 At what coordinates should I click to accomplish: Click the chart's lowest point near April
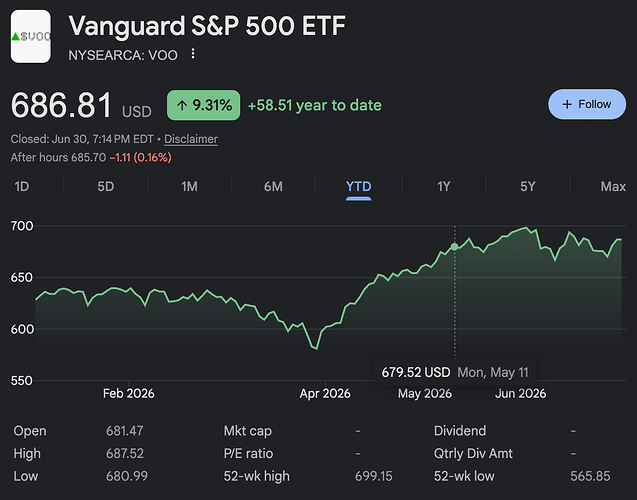coord(316,348)
